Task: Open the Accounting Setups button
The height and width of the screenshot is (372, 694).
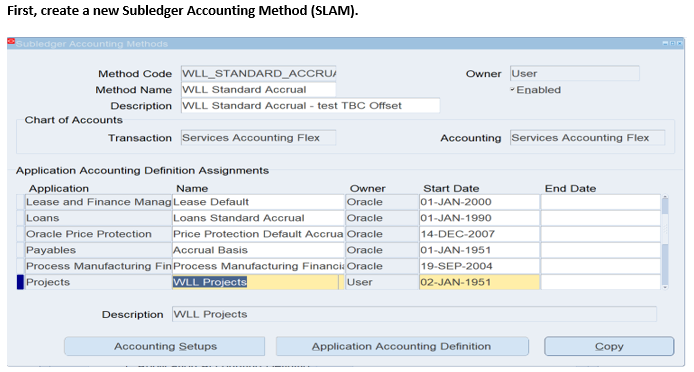Action: coord(165,346)
